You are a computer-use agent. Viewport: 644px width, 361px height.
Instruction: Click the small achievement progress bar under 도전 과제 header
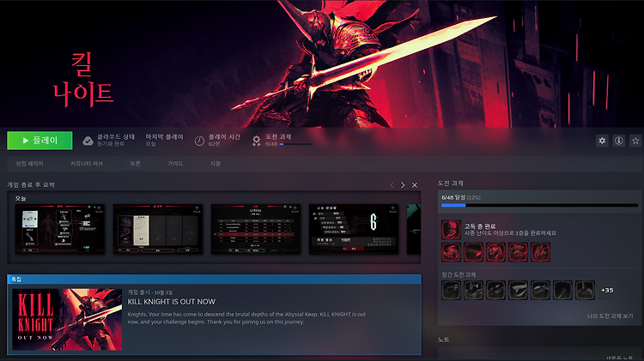(x=295, y=144)
